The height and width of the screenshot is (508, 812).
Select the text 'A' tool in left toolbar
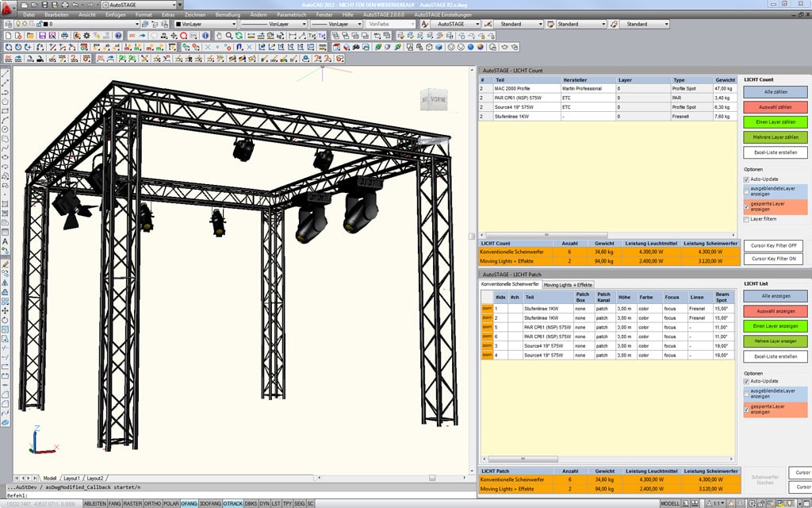tap(6, 241)
